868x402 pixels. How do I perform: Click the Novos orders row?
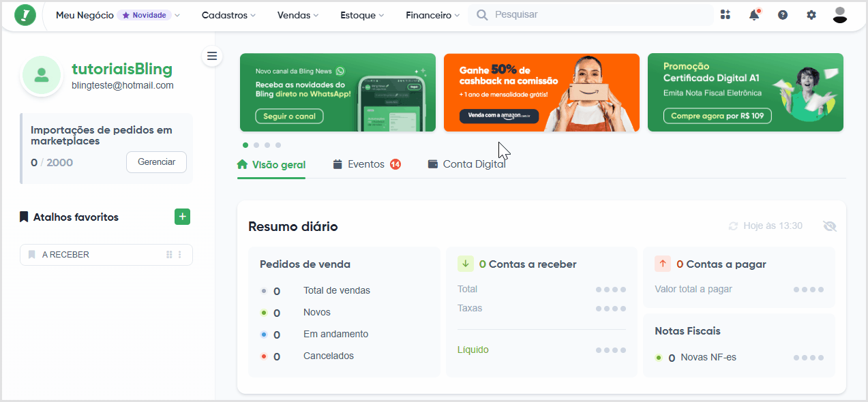pyautogui.click(x=296, y=313)
